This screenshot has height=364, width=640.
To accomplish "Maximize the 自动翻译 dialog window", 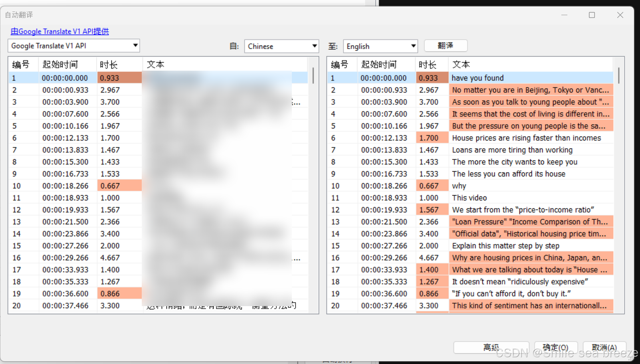I will tap(592, 15).
